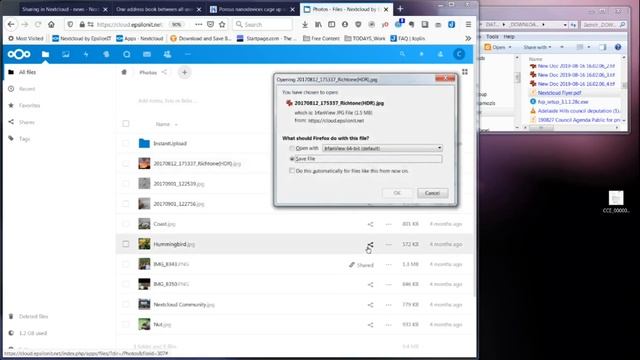The width and height of the screenshot is (640, 360).
Task: Click the Firefox search box
Action: tap(262, 24)
